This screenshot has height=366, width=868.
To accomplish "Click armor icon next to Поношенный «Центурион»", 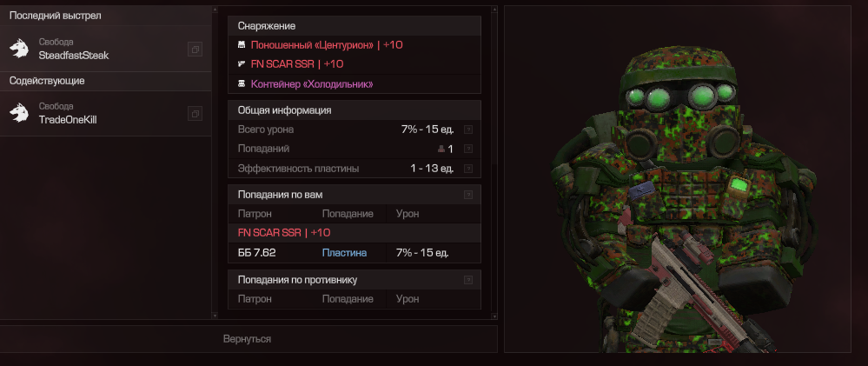I will [242, 45].
